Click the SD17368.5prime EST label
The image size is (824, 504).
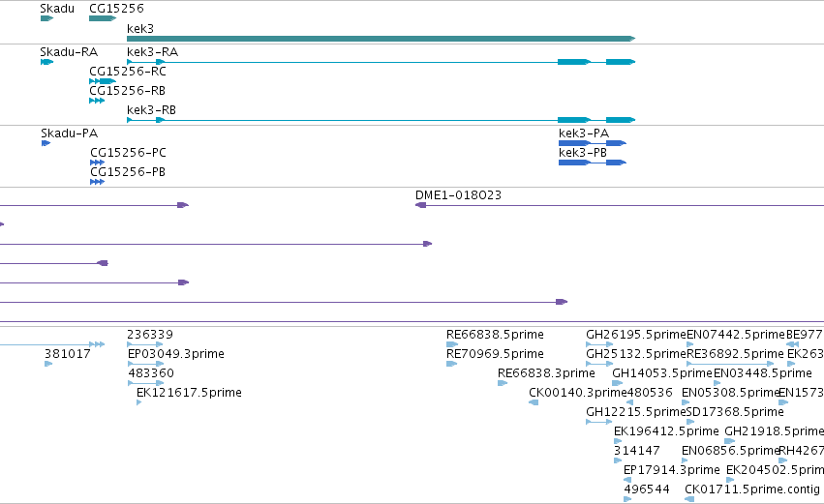point(735,412)
